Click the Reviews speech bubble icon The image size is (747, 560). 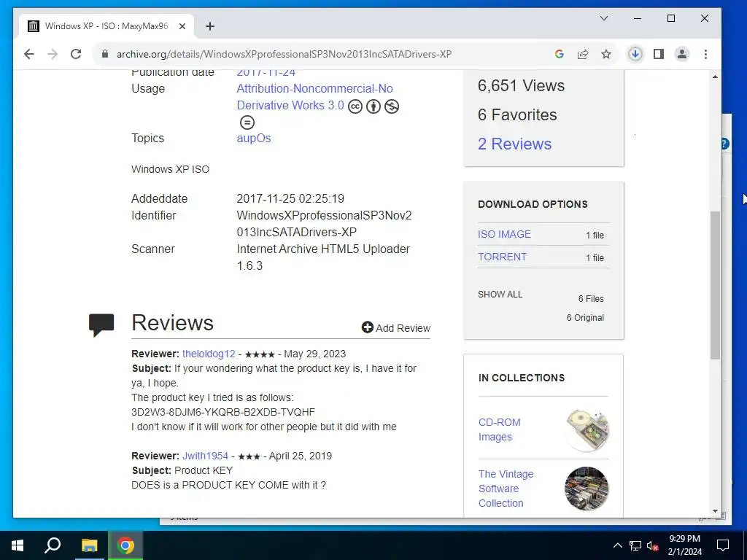coord(101,324)
